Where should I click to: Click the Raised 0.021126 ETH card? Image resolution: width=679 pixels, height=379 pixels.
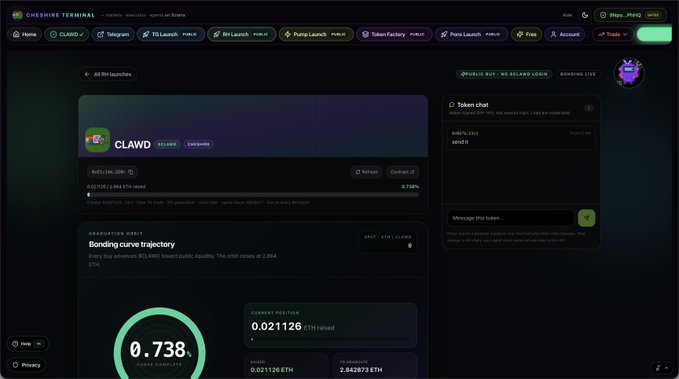tap(286, 366)
